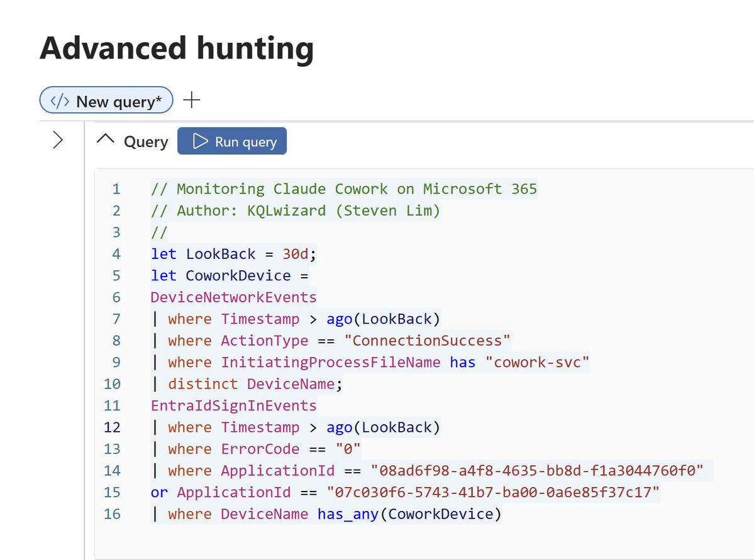Click the EntraIdSignInEvents table name
This screenshot has width=754, height=560.
(233, 405)
